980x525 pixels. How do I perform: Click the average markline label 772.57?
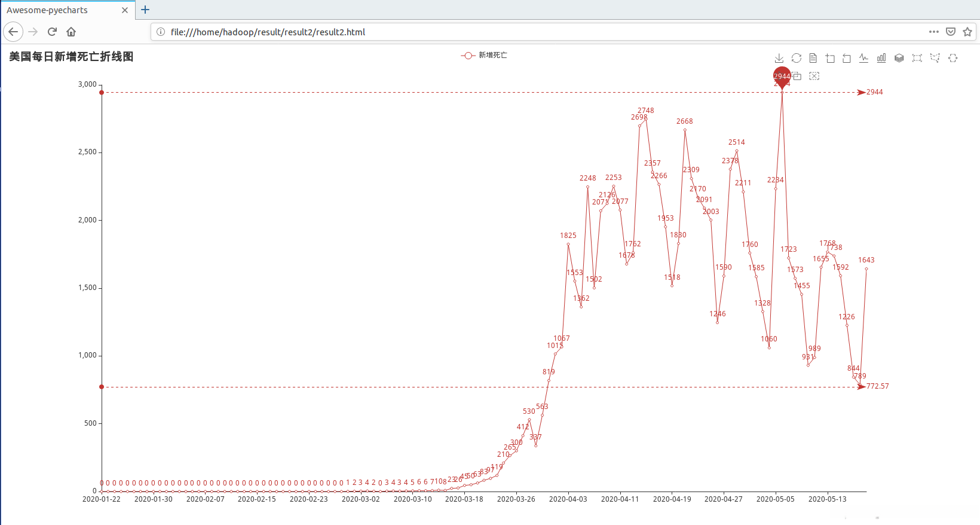click(x=878, y=386)
